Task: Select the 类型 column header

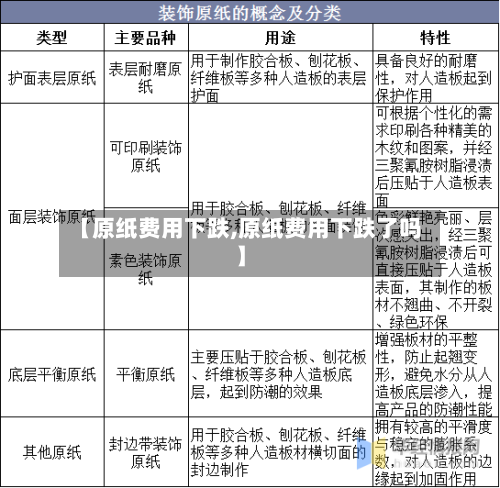Action: [x=52, y=37]
